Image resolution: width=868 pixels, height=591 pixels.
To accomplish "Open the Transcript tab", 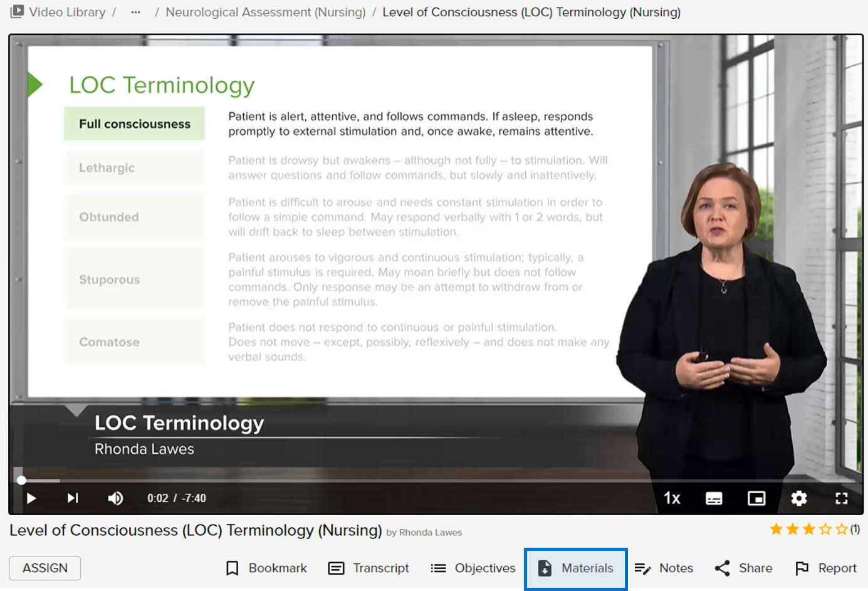I will click(x=369, y=568).
